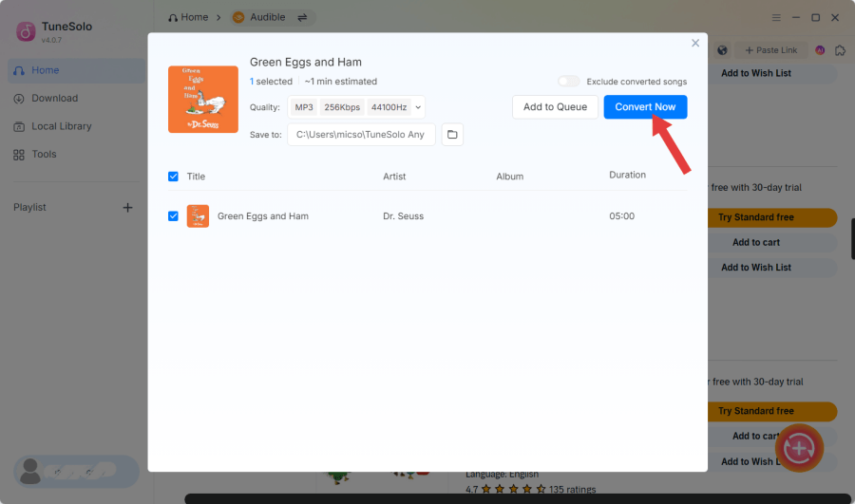
Task: Click the Duration column header
Action: (627, 175)
